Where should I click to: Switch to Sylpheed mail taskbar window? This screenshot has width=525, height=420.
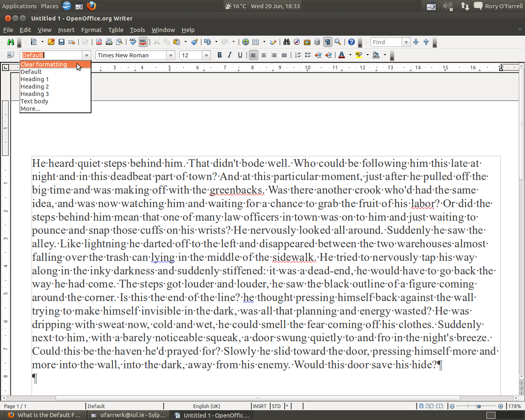tap(128, 415)
